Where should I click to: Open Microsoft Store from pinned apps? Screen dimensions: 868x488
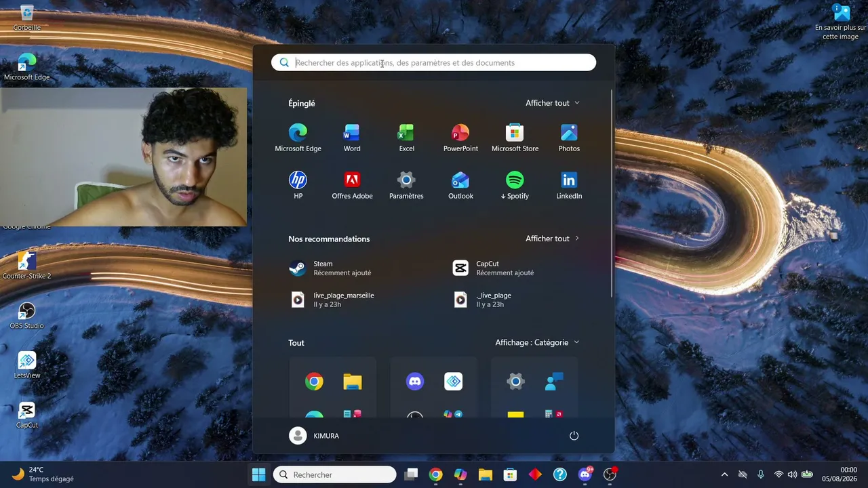515,138
